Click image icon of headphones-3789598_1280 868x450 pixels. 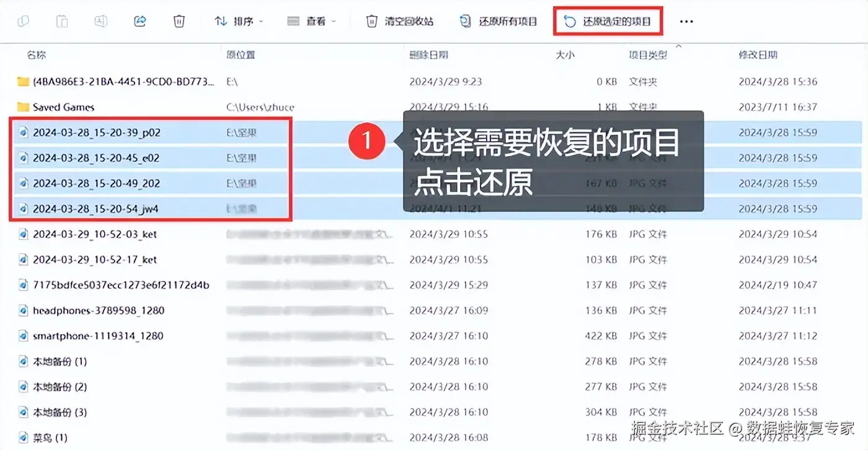coord(24,310)
